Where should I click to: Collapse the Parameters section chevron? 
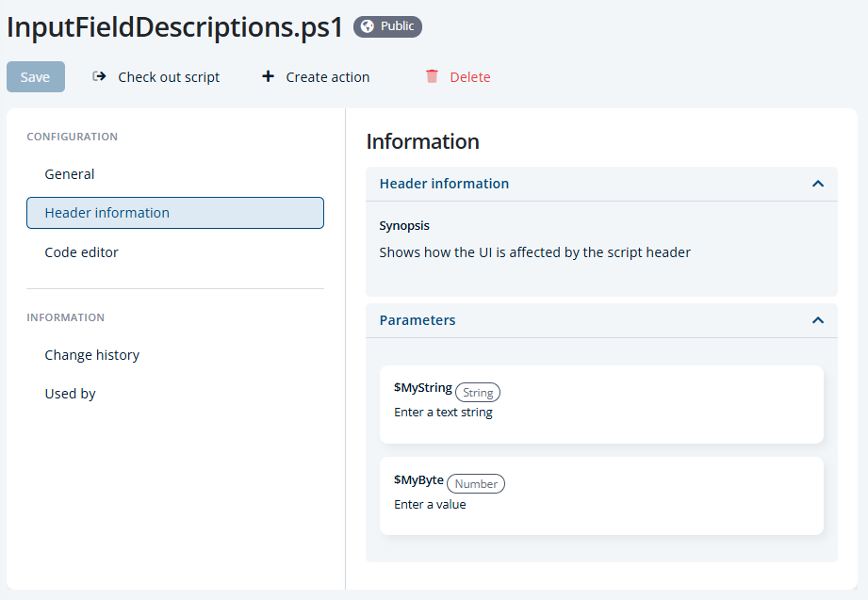pyautogui.click(x=817, y=320)
